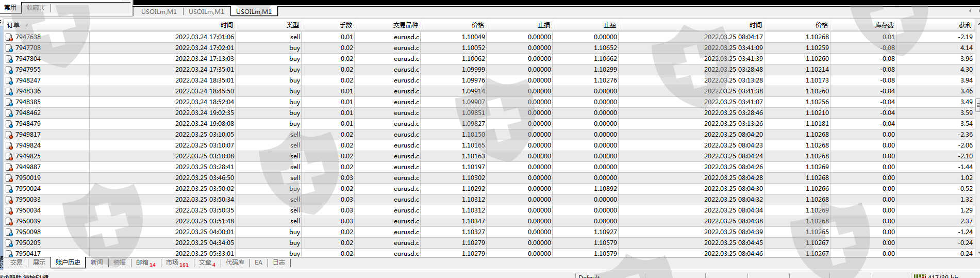Screen dimensions: 980x278
Task: Select the 账户历史 tab
Action: click(68, 263)
